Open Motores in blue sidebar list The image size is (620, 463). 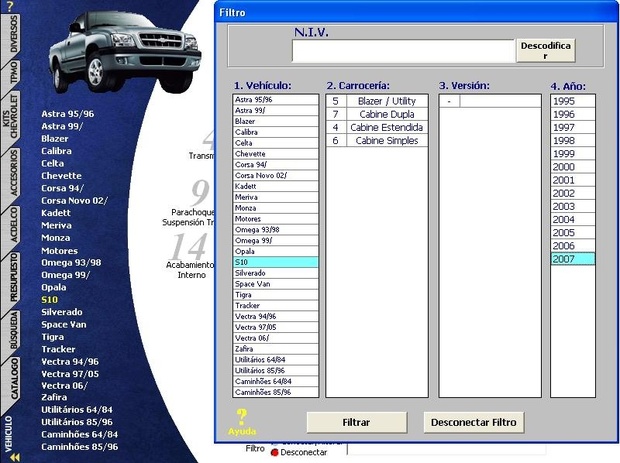(x=59, y=251)
